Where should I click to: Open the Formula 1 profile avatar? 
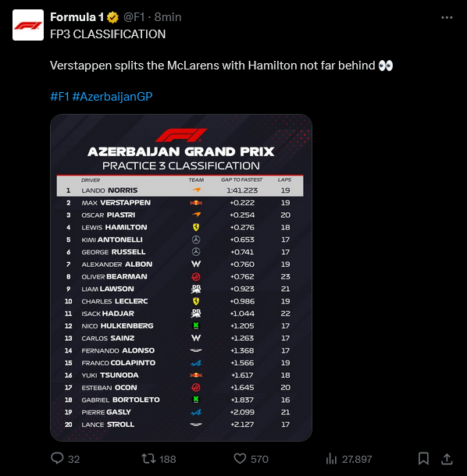click(x=28, y=25)
